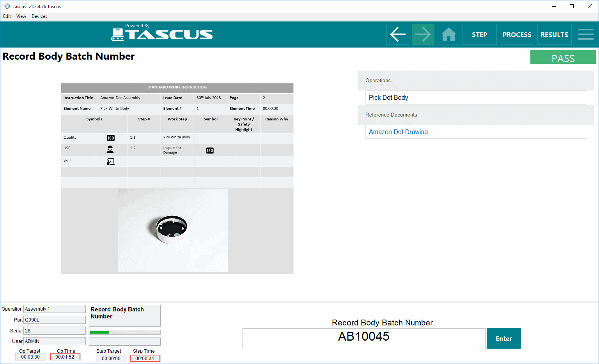This screenshot has height=364, width=599.
Task: Click the Part field showing G090L
Action: (x=55, y=320)
